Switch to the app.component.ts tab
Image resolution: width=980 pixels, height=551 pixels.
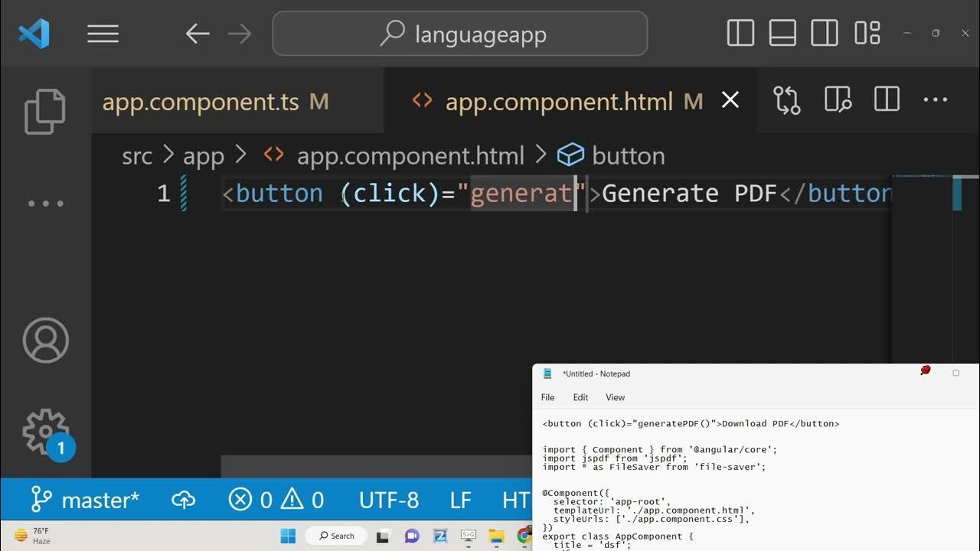[x=201, y=102]
